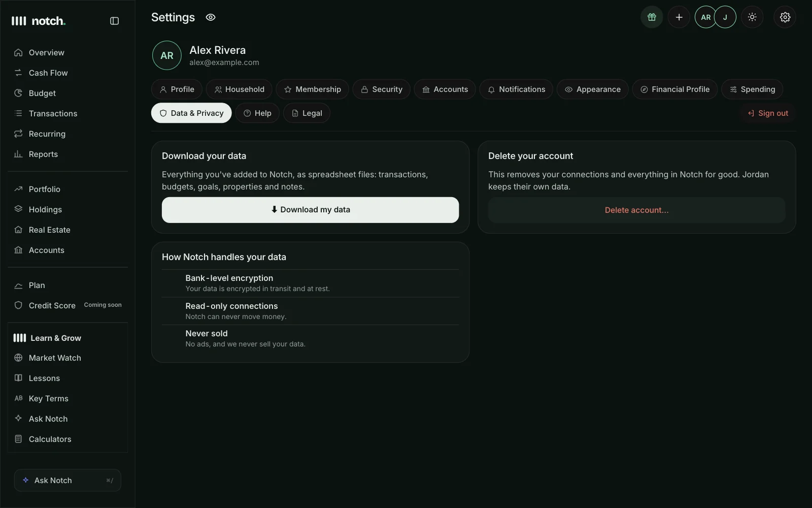Open settings via the gear icon
812x508 pixels.
pyautogui.click(x=785, y=17)
